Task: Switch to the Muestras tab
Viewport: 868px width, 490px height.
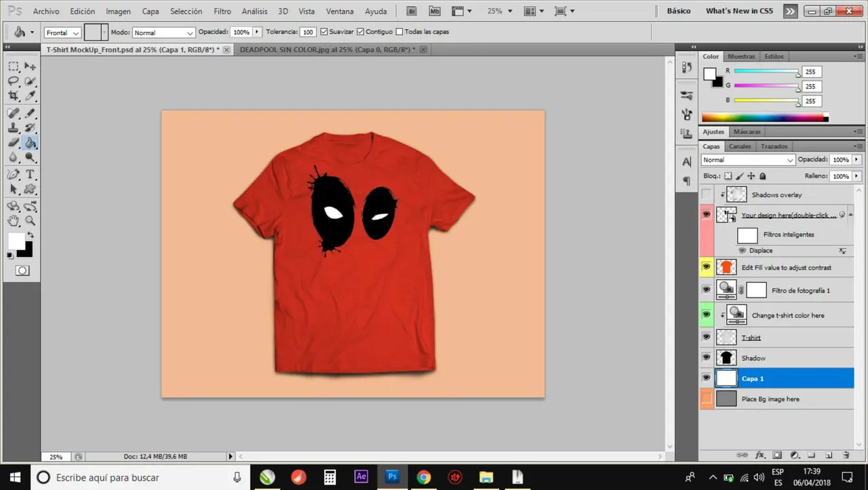Action: click(741, 56)
